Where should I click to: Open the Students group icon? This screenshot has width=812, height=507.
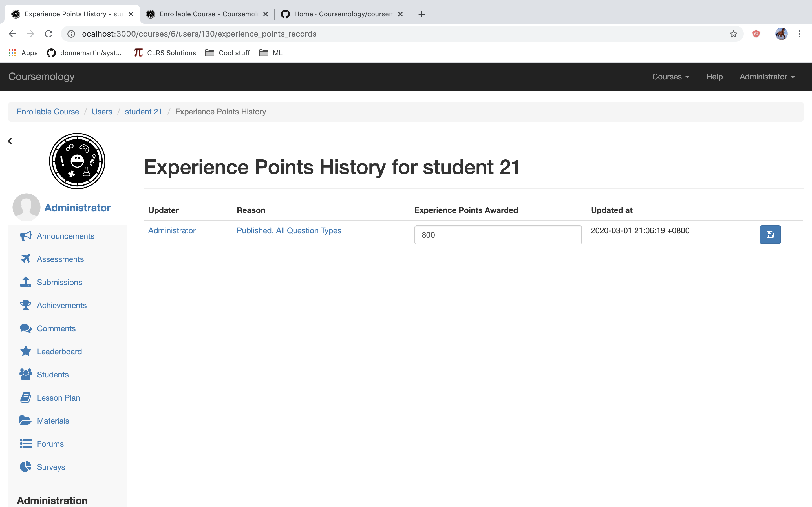pos(25,374)
